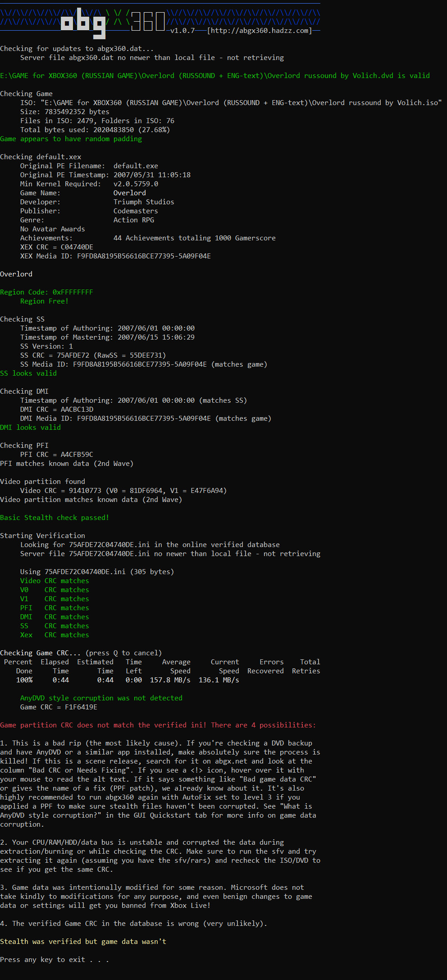Click Min Kernel Required value v2.0.5759.0
Image resolution: width=447 pixels, height=980 pixels.
[136, 184]
